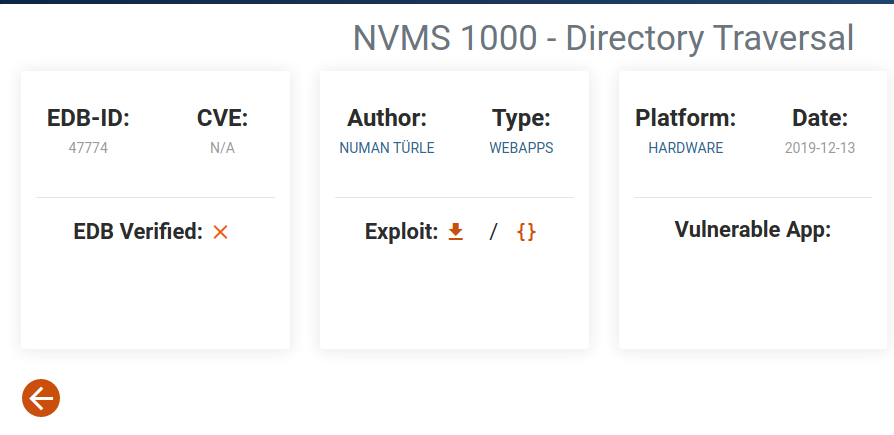Viewport: 894px width, 435px height.
Task: Click the CVE value N/A
Action: coord(222,148)
